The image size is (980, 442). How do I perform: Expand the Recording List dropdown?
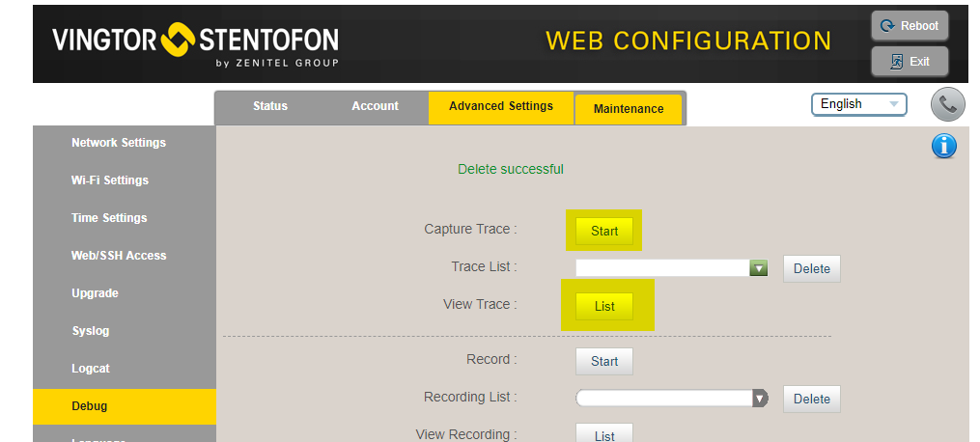759,398
